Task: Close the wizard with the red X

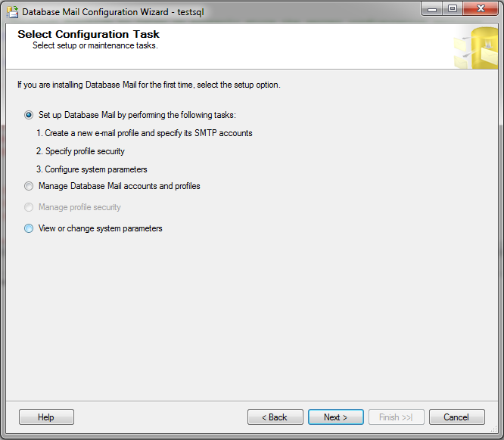Action: pyautogui.click(x=481, y=9)
